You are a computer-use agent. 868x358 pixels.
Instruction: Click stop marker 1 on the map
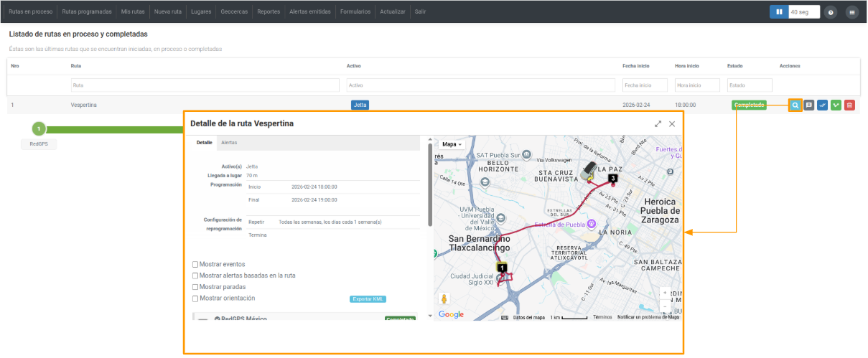tap(502, 268)
